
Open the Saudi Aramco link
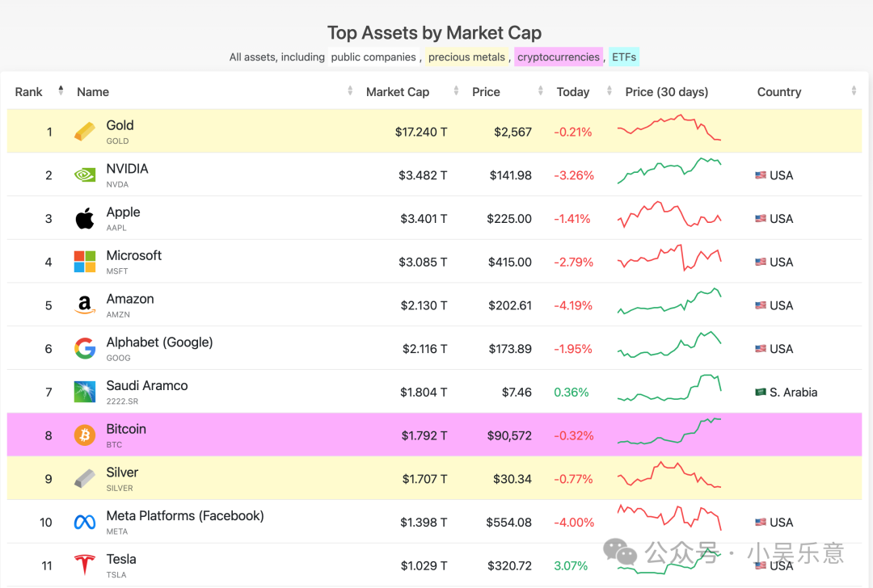[147, 385]
